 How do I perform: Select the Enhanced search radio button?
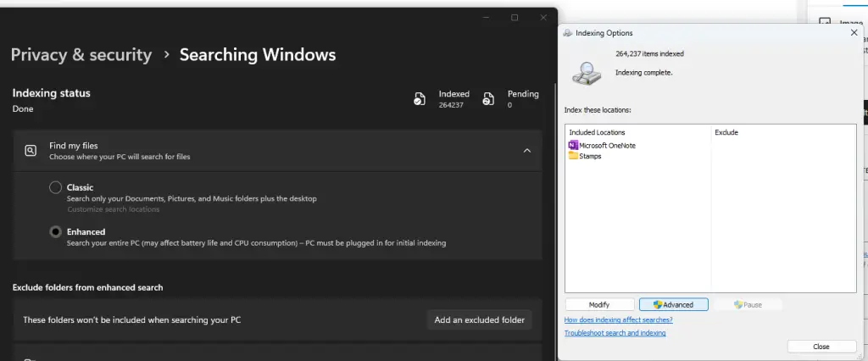pos(55,231)
